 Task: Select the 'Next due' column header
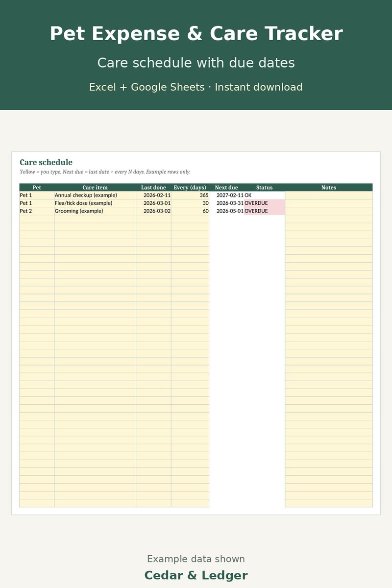click(226, 187)
